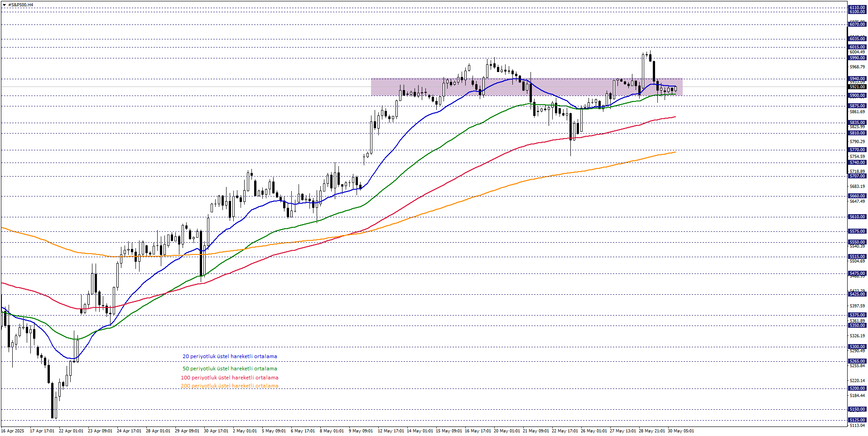Click the #S&P500,H4 chart title
This screenshot has height=436, width=868.
pyautogui.click(x=20, y=5)
